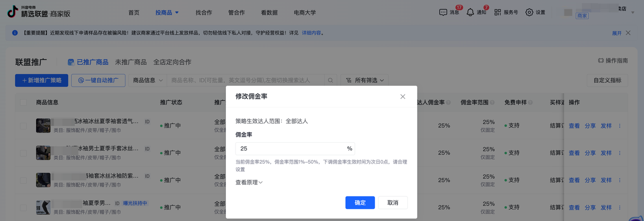The height and width of the screenshot is (221, 644).
Task: Open the 所有筛选 filter dropdown
Action: (365, 80)
